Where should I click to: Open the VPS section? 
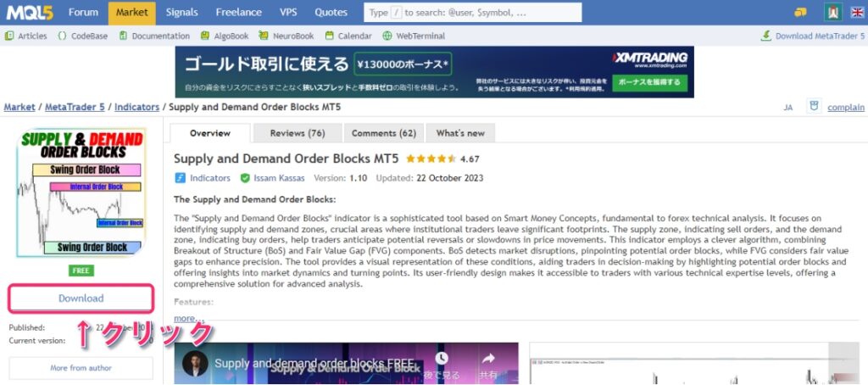click(288, 12)
